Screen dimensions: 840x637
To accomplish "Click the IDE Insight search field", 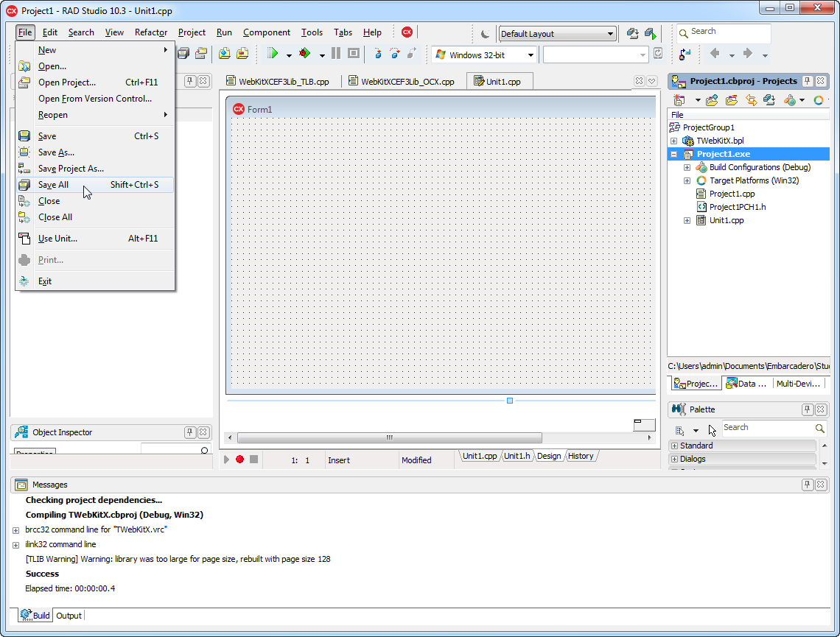I will pos(724,32).
